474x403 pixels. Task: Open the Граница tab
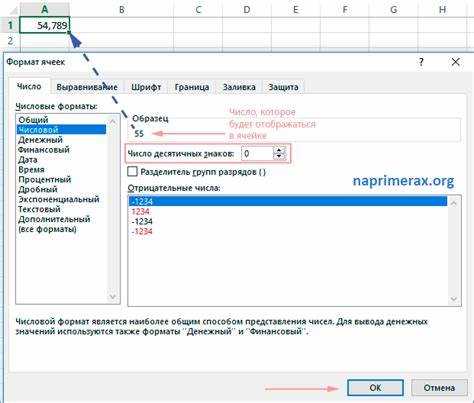click(192, 87)
